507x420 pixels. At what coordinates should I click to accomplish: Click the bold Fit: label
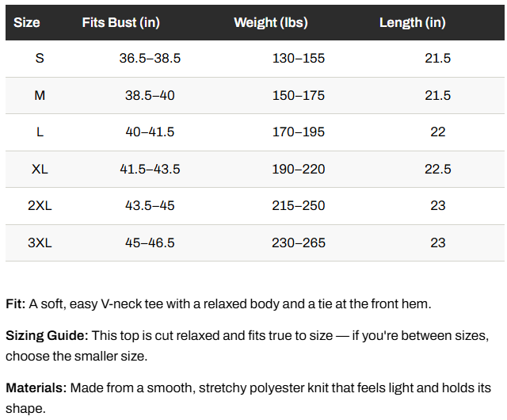pyautogui.click(x=16, y=304)
